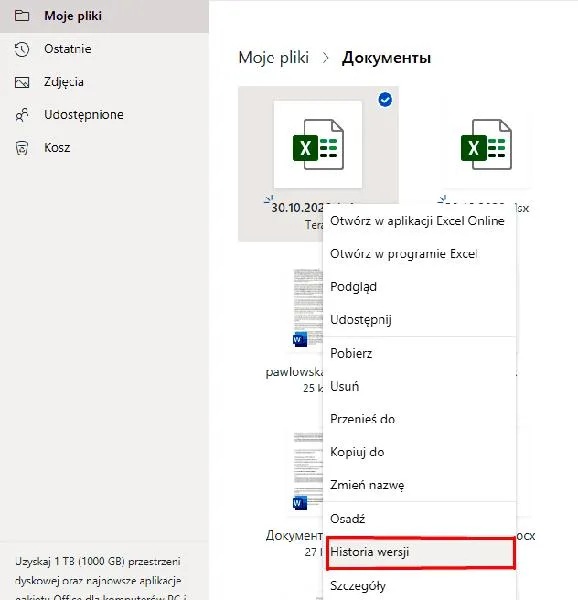The height and width of the screenshot is (600, 578).
Task: Select Osadź from the context menu
Action: click(x=419, y=519)
